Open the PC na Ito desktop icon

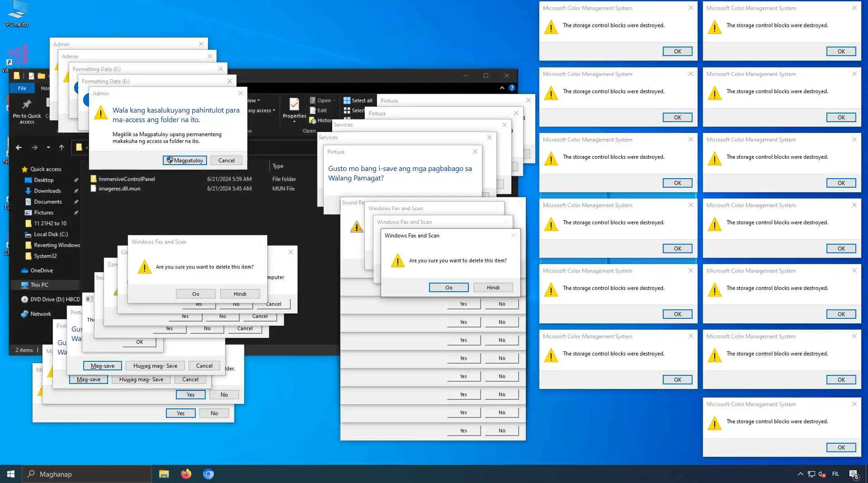[x=17, y=14]
